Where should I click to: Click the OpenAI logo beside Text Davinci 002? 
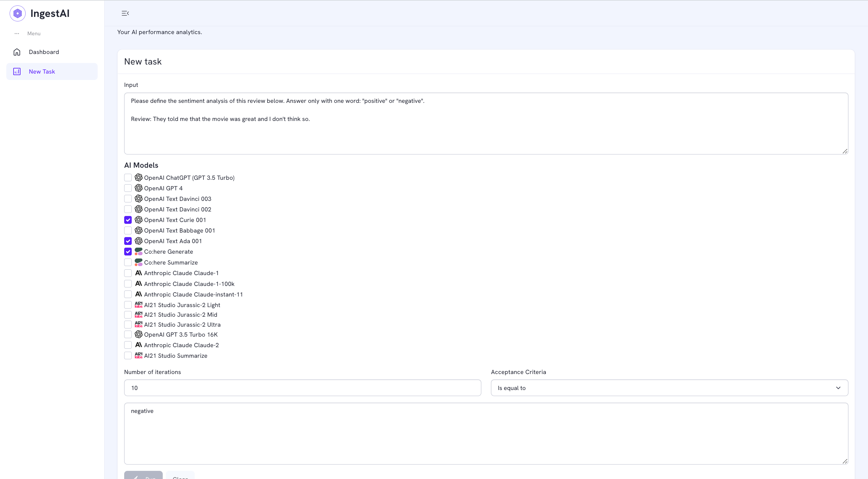tap(139, 209)
